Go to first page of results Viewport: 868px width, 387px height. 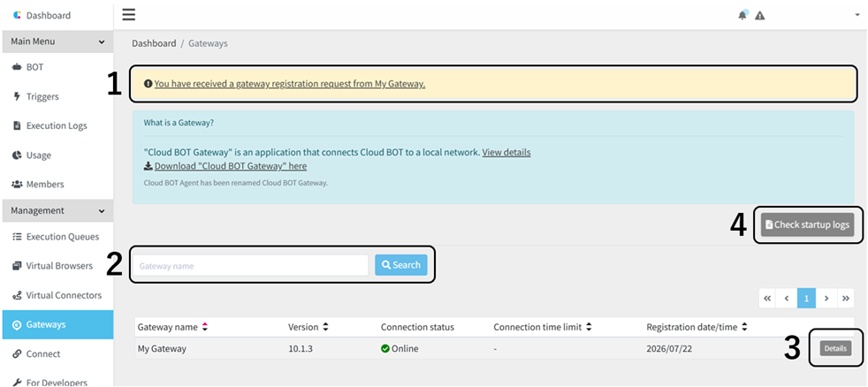[767, 299]
